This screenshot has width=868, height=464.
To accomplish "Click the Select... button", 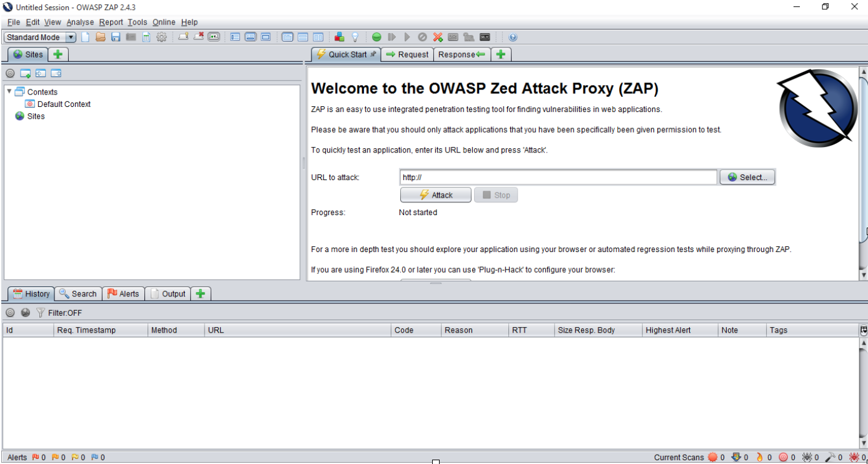I will [x=747, y=178].
